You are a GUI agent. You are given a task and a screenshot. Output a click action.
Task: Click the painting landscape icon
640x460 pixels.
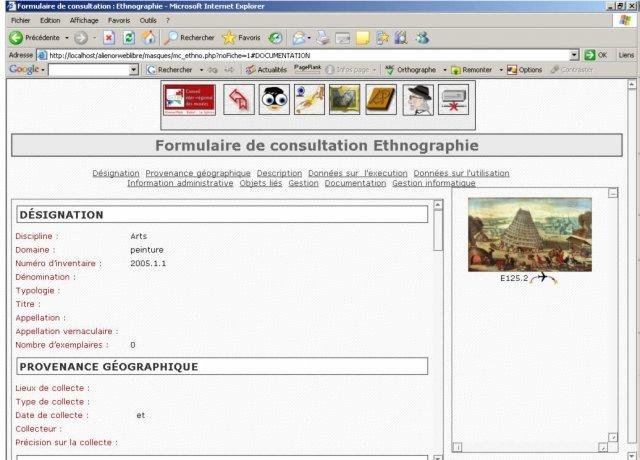(344, 100)
